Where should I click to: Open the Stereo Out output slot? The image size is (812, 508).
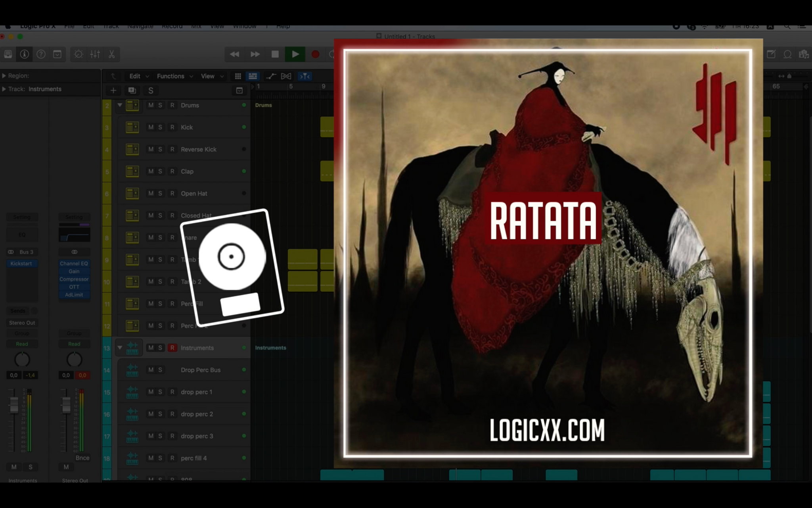[x=22, y=323]
